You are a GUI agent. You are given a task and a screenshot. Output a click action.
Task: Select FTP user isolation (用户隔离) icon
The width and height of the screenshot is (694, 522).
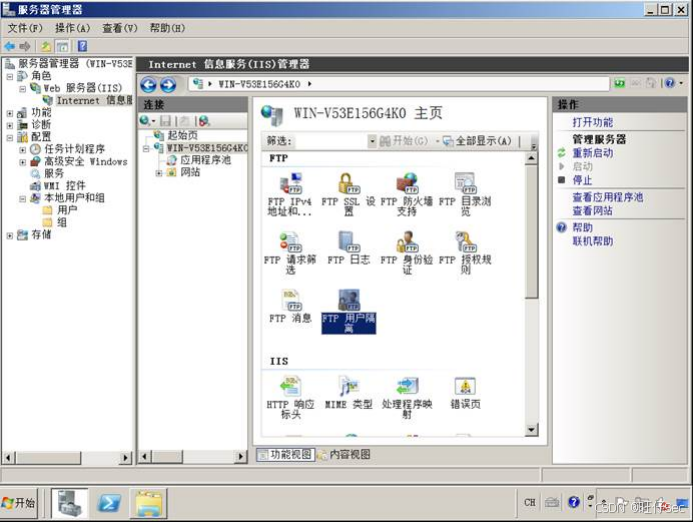[x=348, y=311]
